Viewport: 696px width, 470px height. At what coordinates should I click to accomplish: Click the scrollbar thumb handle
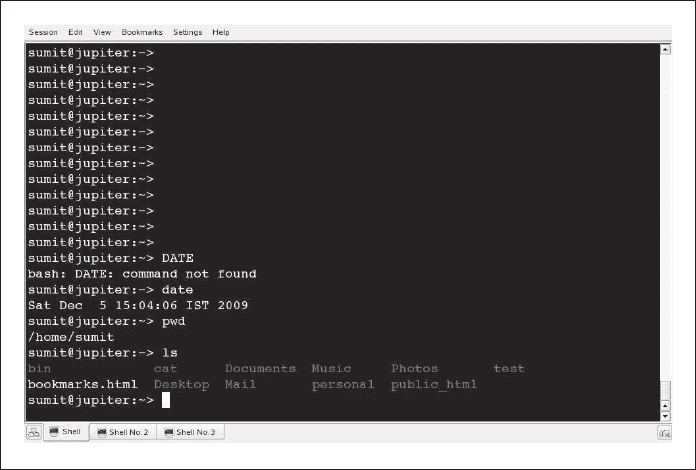[665, 390]
